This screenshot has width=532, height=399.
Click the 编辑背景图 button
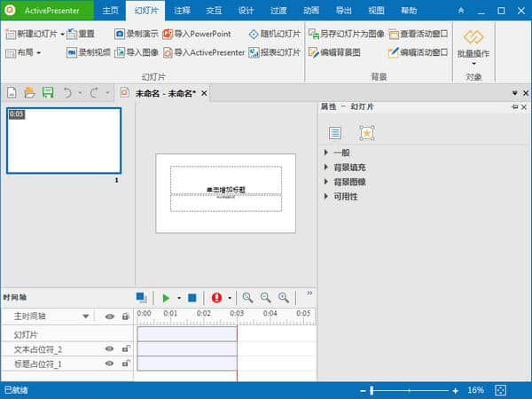pos(335,52)
